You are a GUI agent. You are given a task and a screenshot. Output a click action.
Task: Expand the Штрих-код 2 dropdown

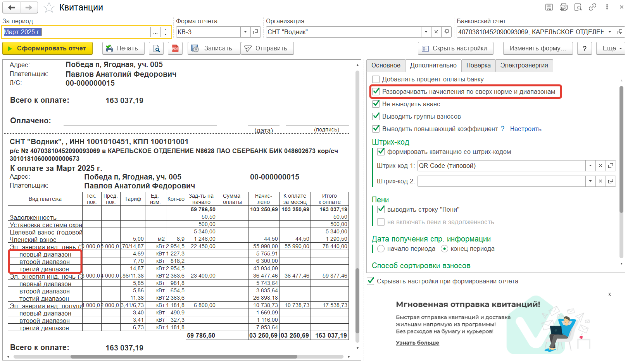590,181
